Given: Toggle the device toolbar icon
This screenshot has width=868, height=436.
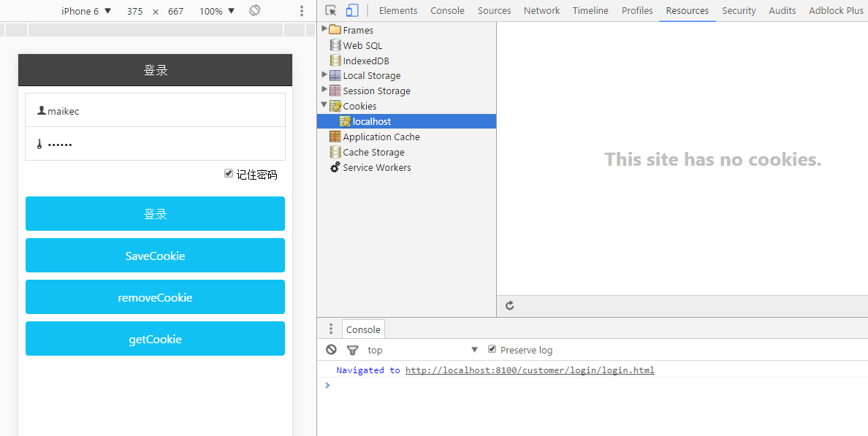Looking at the screenshot, I should (352, 10).
